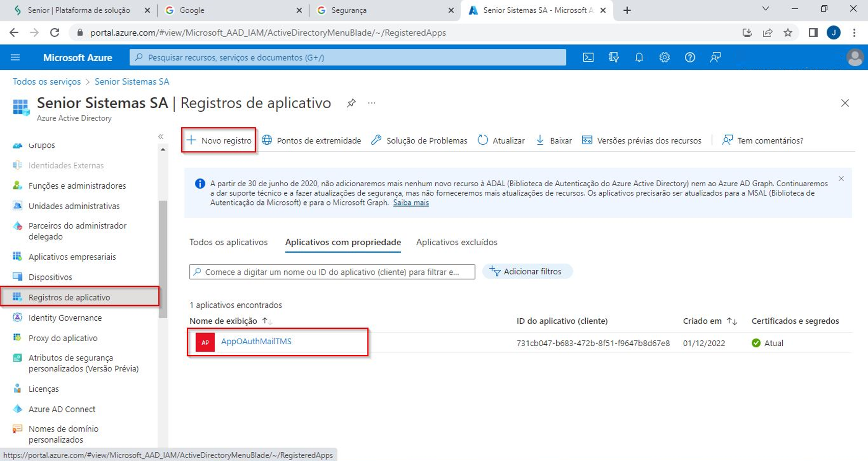Click Adicionar filtros

pyautogui.click(x=527, y=271)
